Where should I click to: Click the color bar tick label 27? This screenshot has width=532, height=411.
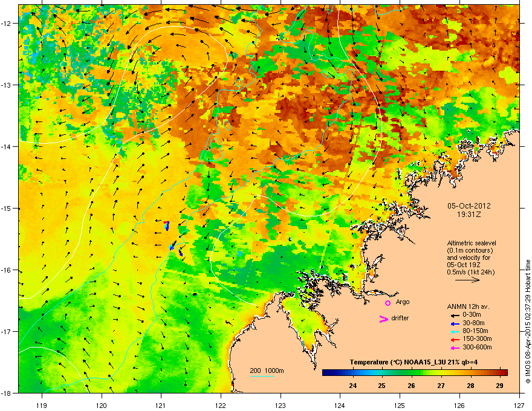tap(441, 386)
